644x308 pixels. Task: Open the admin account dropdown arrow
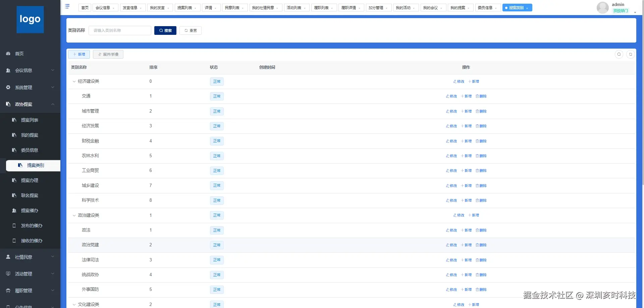click(635, 12)
